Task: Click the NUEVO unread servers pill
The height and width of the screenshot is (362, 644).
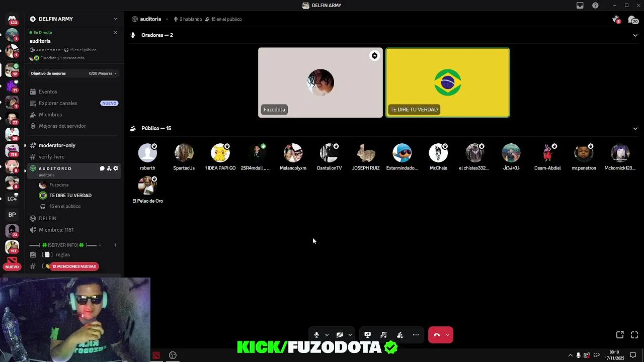Action: tap(12, 266)
